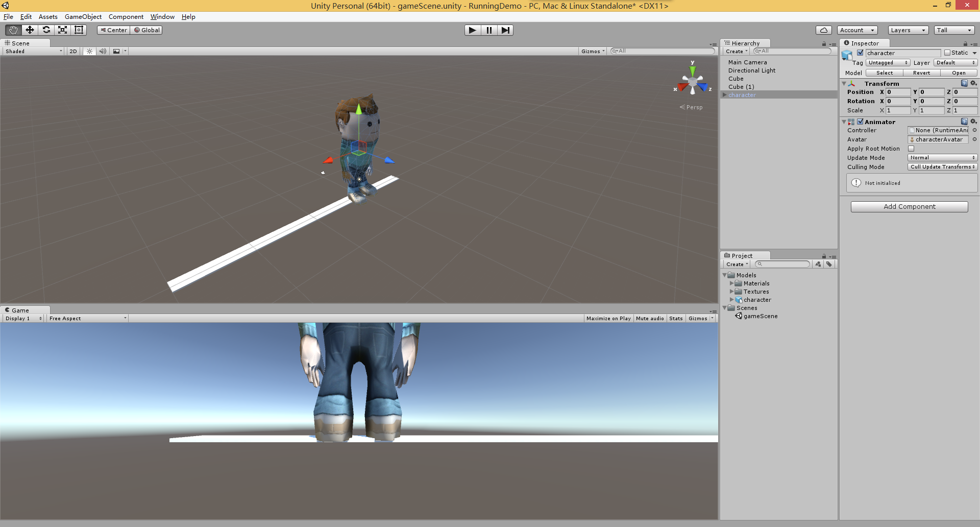Select the Hand tool
Viewport: 980px width, 527px height.
[x=13, y=30]
